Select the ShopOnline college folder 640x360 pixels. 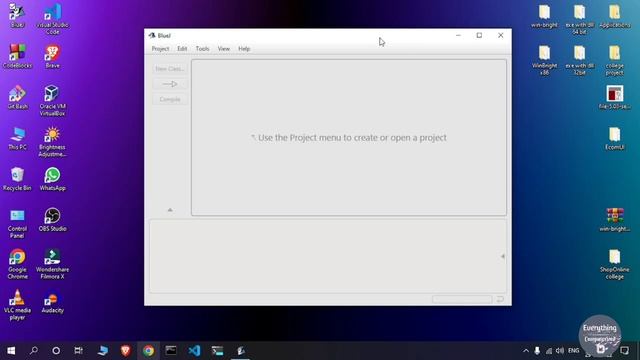pos(615,264)
